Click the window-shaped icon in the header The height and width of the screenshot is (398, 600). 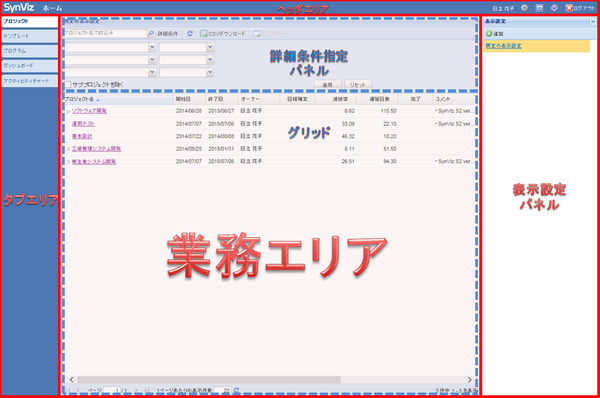[x=539, y=8]
